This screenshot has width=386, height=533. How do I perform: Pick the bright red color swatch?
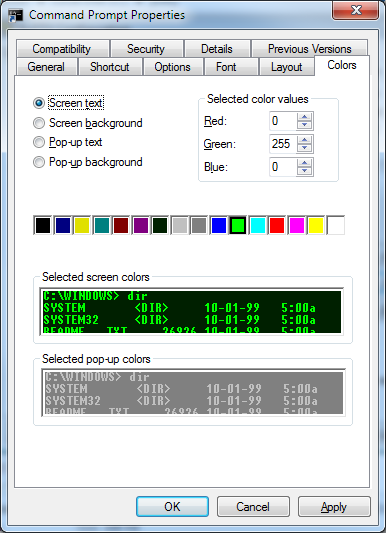(277, 225)
